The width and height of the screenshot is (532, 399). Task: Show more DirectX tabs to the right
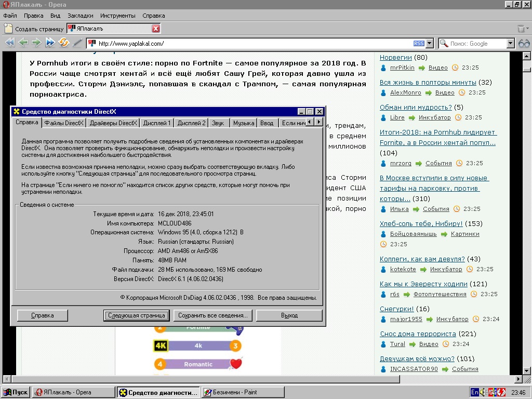(318, 122)
